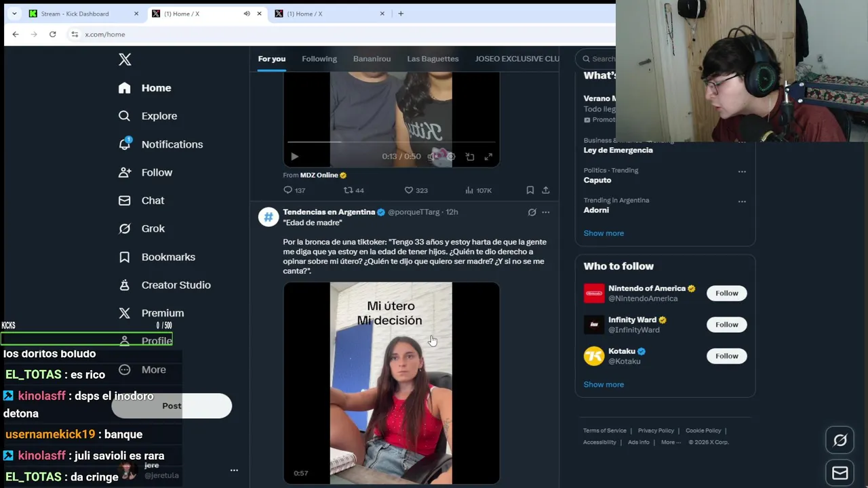This screenshot has width=868, height=488.
Task: Open Nintendo of America profile
Action: [x=647, y=289]
